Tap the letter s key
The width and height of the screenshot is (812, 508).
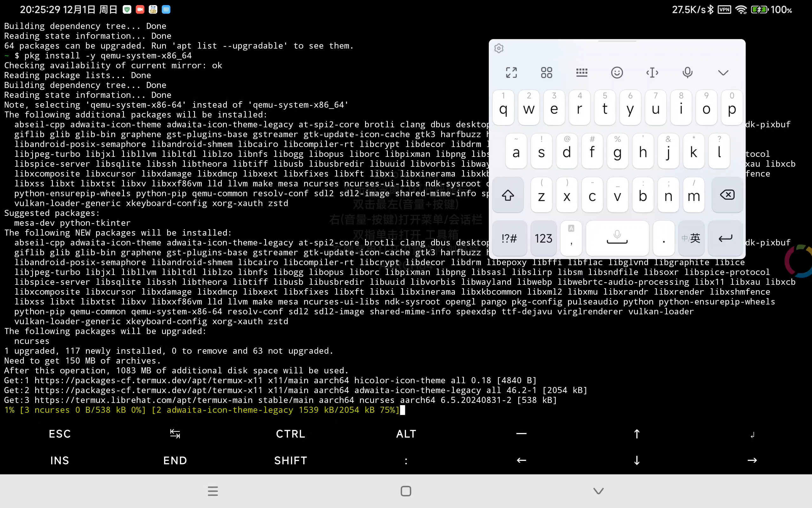(x=541, y=151)
